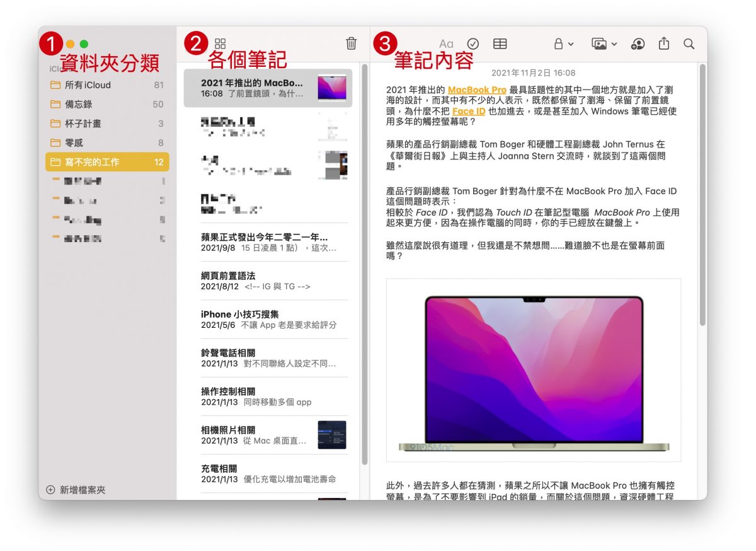Click thumbnail of 相機照片相關 note

(x=332, y=435)
